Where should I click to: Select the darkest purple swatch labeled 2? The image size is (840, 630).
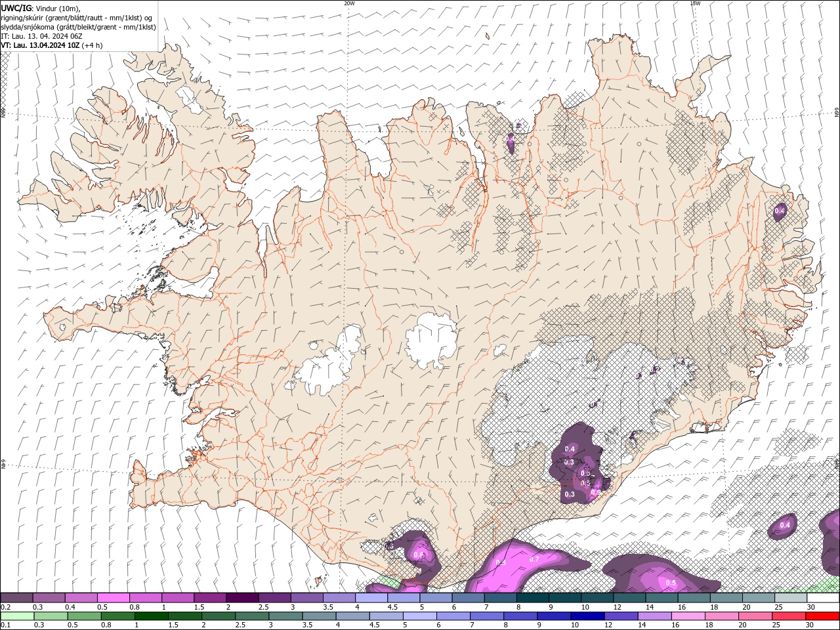pyautogui.click(x=241, y=598)
